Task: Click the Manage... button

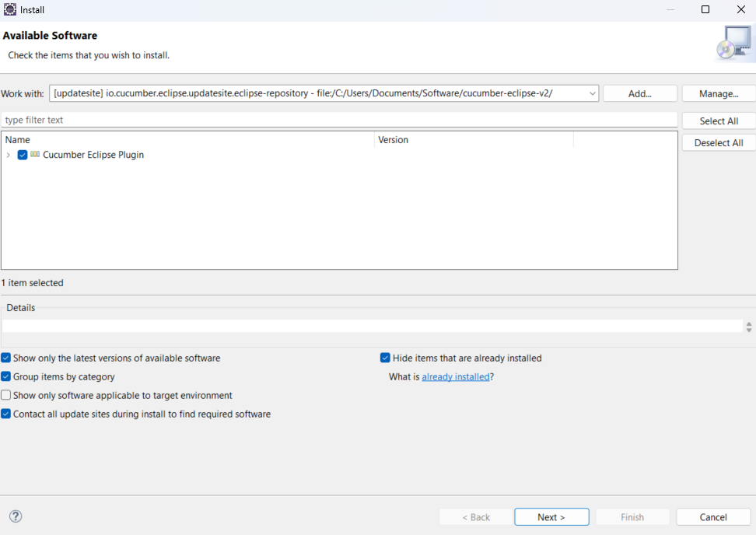Action: 719,93
